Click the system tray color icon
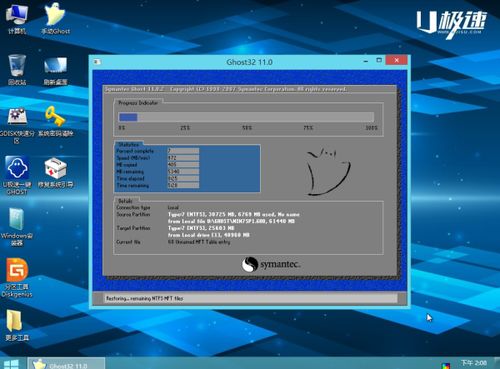The width and height of the screenshot is (500, 369). tap(445, 365)
